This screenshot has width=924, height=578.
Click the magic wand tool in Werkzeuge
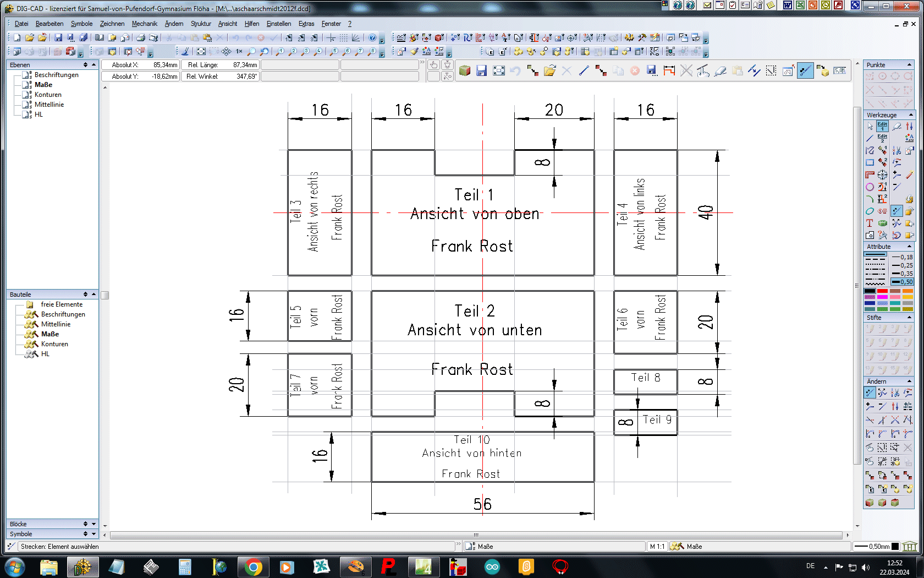pos(909,175)
